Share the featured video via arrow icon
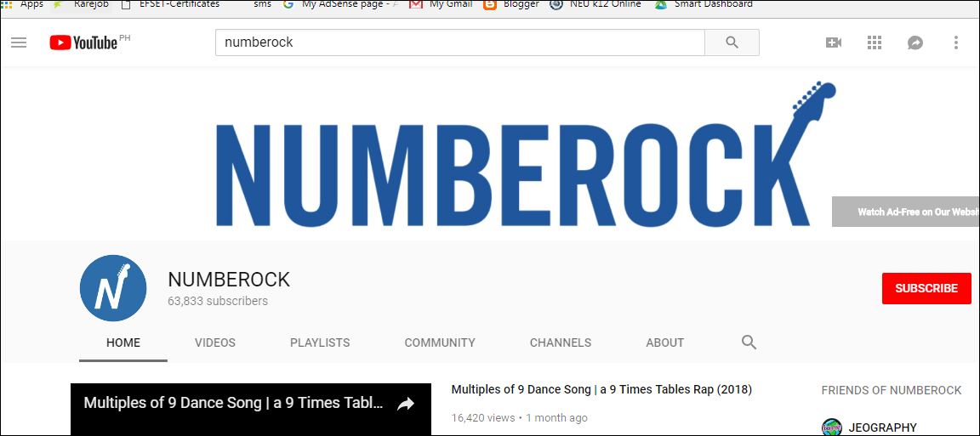The image size is (980, 436). click(x=406, y=405)
